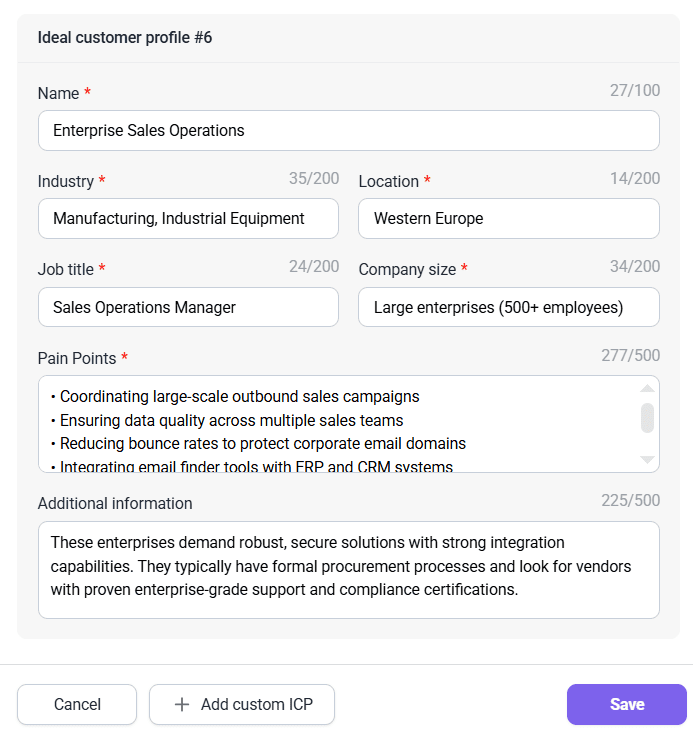Click the Company size label
This screenshot has width=693, height=738.
407,269
